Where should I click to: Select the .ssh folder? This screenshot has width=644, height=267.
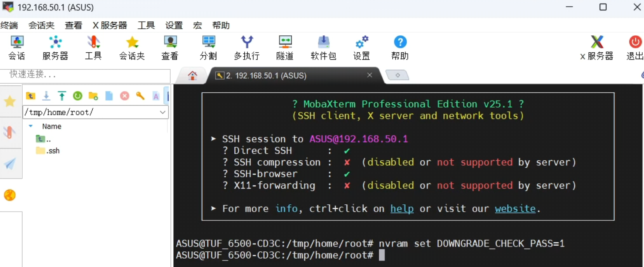(48, 151)
